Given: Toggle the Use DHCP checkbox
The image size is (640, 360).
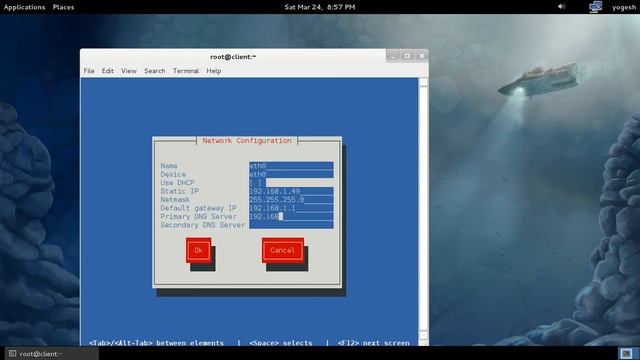Looking at the screenshot, I should click(x=257, y=183).
